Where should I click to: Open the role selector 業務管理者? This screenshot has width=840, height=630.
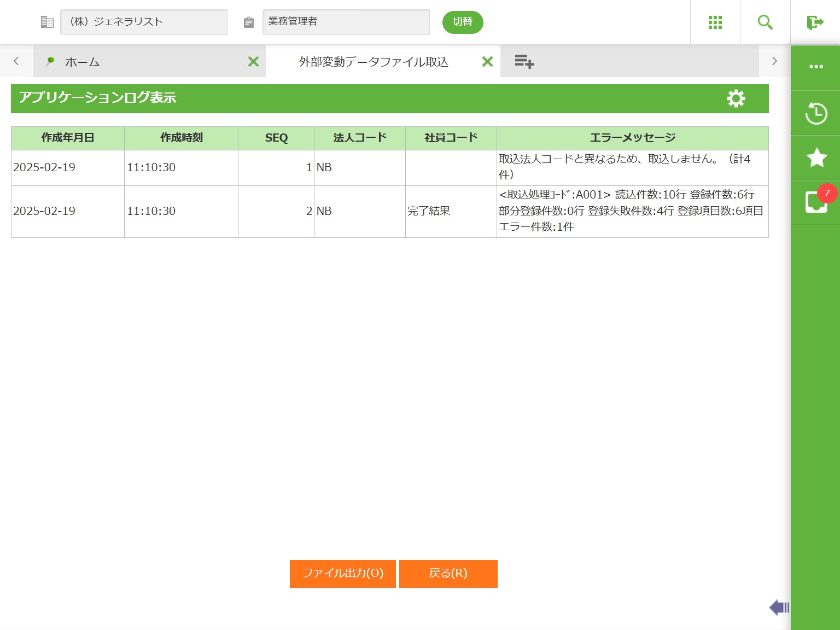346,22
